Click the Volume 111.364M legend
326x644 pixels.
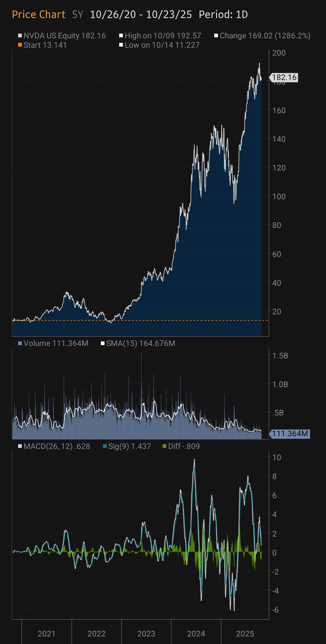coord(53,343)
